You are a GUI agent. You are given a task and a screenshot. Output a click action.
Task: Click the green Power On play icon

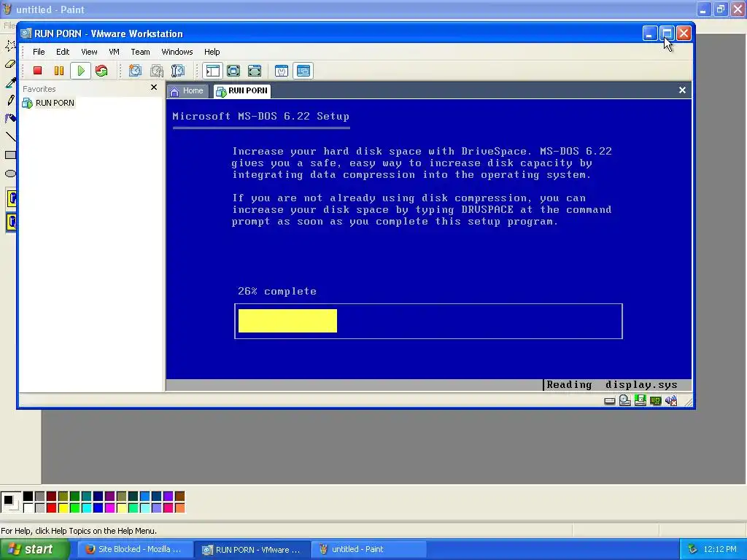80,71
